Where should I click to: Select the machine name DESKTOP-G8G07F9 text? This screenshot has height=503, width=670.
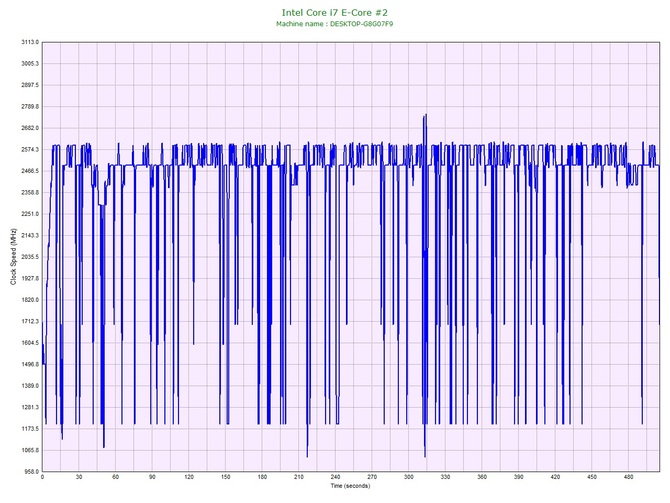pos(361,24)
